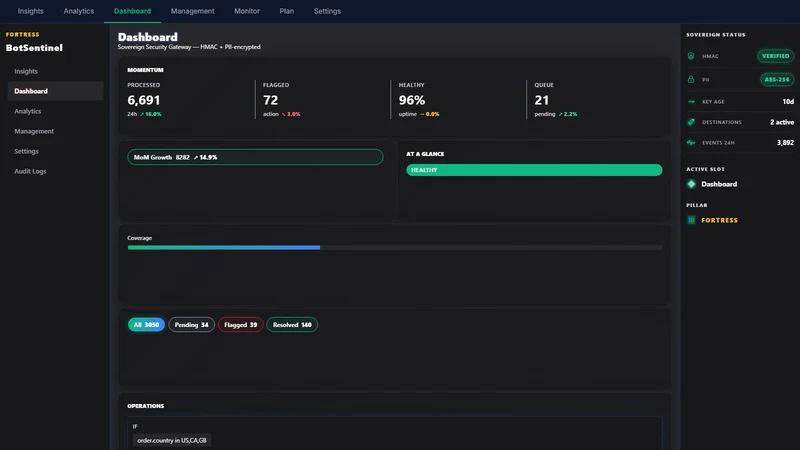
Task: Click the 3.0% action trend value
Action: coord(291,114)
